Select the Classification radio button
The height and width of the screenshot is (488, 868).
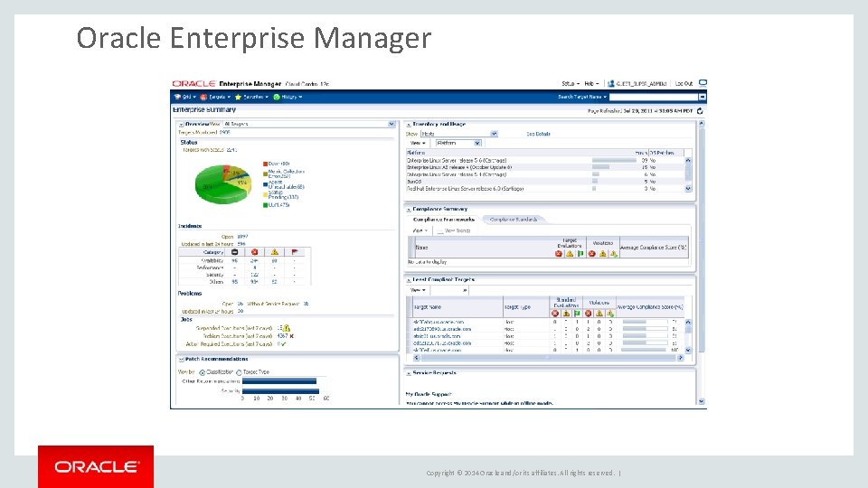[x=202, y=372]
